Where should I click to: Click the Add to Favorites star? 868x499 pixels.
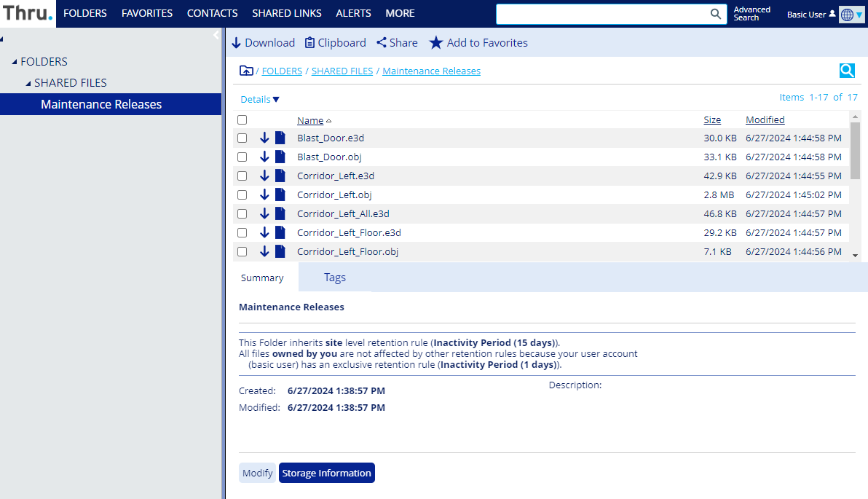435,43
